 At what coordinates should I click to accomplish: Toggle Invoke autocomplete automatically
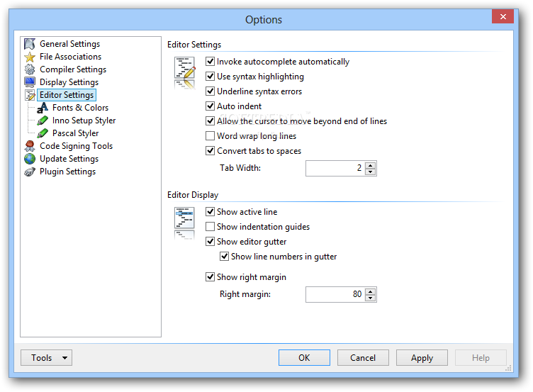pyautogui.click(x=210, y=62)
